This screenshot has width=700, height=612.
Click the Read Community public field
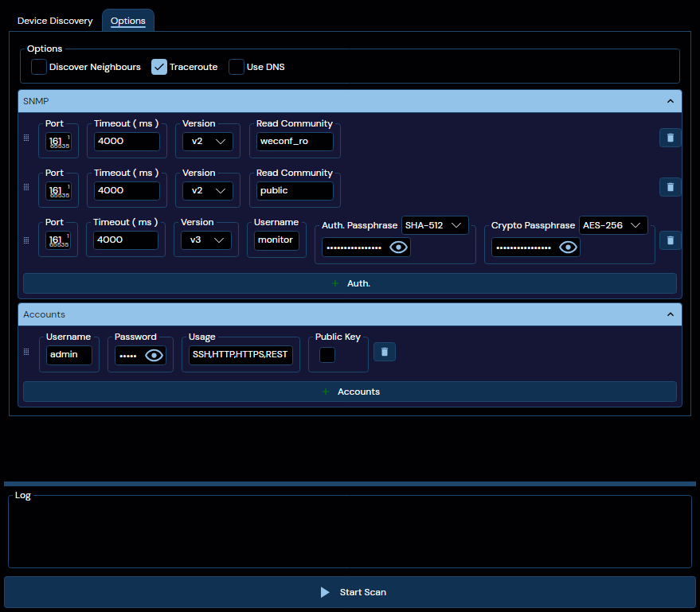[295, 190]
